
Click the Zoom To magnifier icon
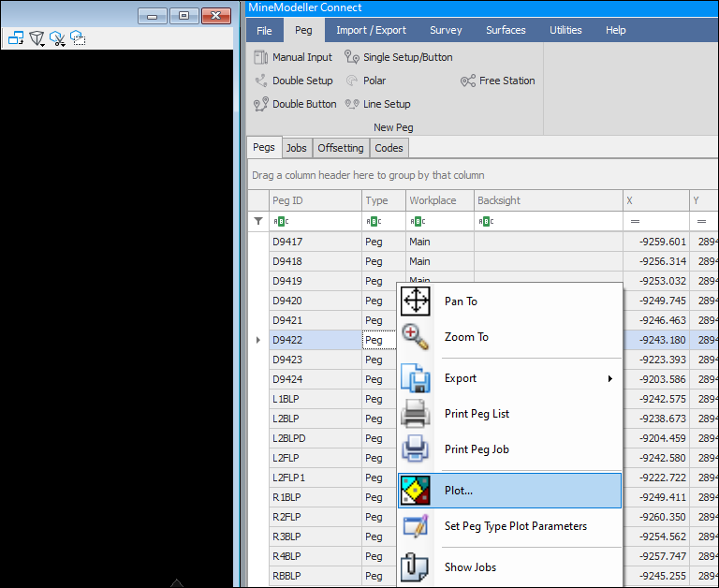pyautogui.click(x=415, y=337)
